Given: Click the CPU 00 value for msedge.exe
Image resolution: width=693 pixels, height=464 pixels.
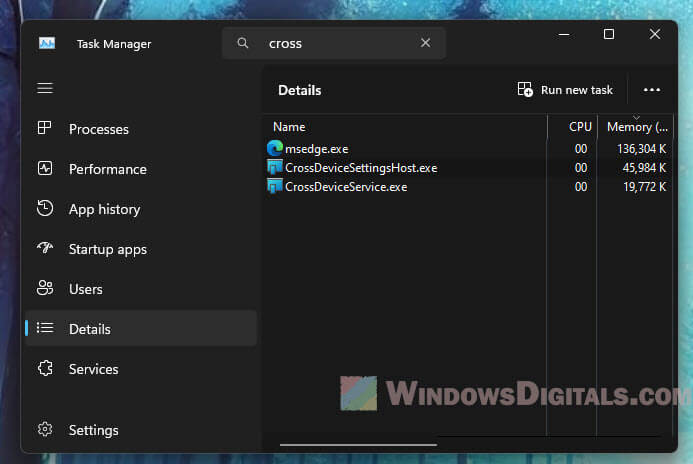Looking at the screenshot, I should tap(581, 149).
